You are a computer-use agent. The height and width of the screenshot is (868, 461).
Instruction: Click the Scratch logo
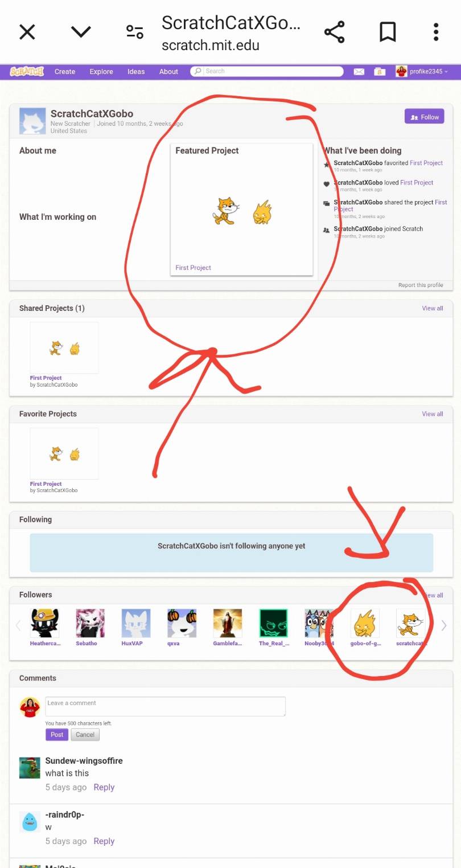click(x=27, y=71)
